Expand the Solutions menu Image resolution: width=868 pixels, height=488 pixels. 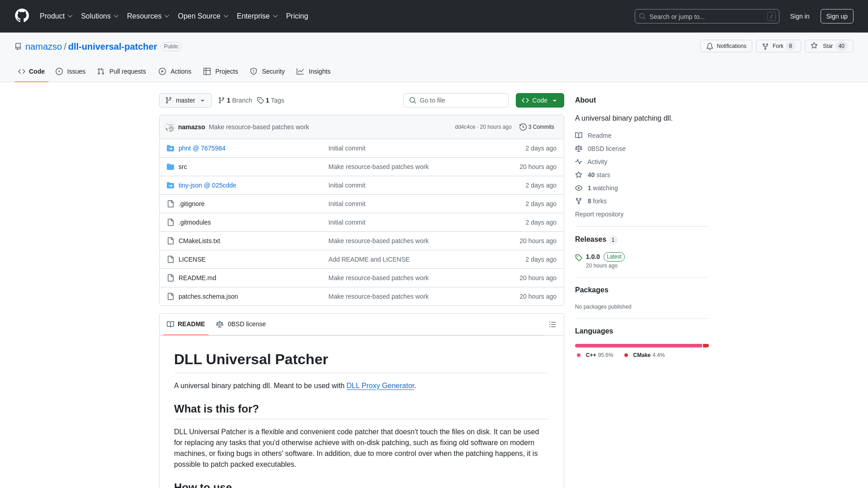pos(100,16)
